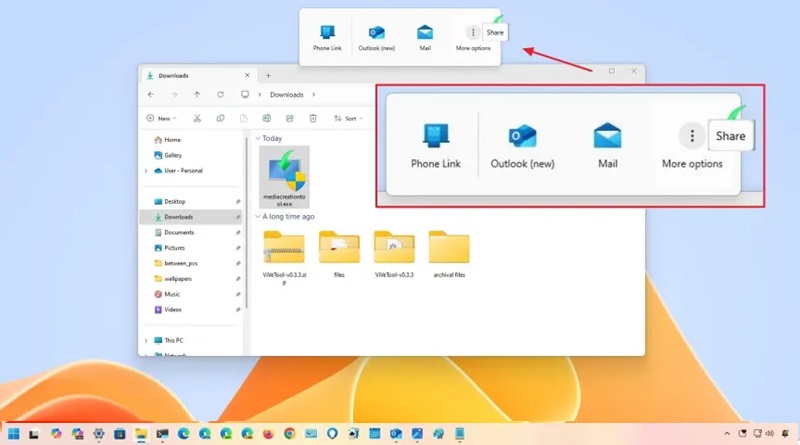Image resolution: width=800 pixels, height=445 pixels.
Task: Delete the selected file with trash icon
Action: point(313,118)
